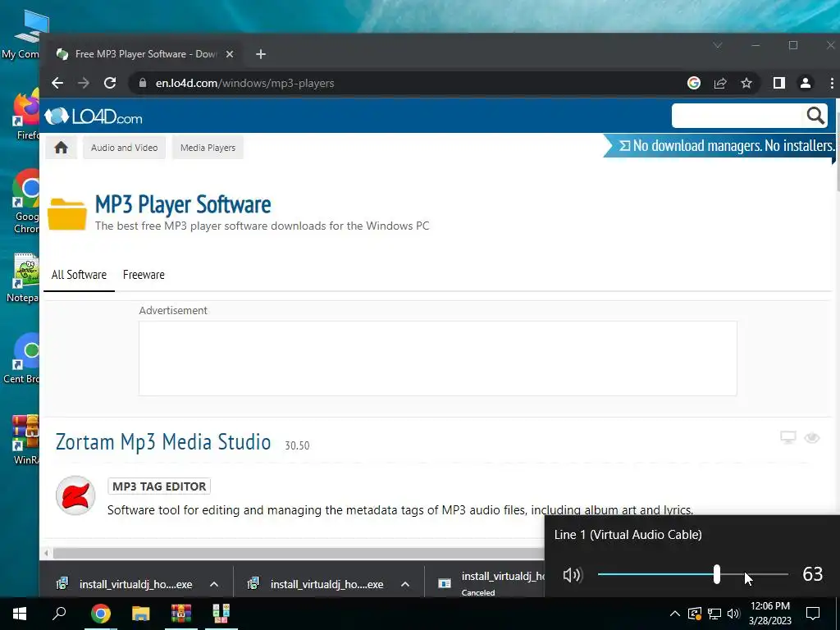The height and width of the screenshot is (630, 840).
Task: Click the Zortam red logo icon
Action: coord(75,495)
